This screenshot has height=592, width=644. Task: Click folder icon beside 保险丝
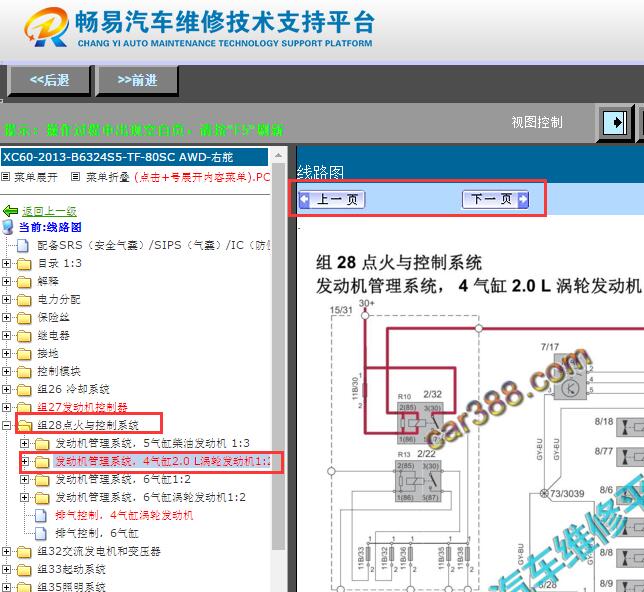(24, 318)
